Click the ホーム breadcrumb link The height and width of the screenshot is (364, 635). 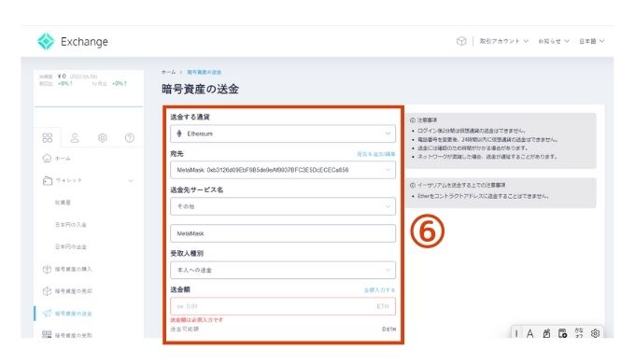coord(168,72)
